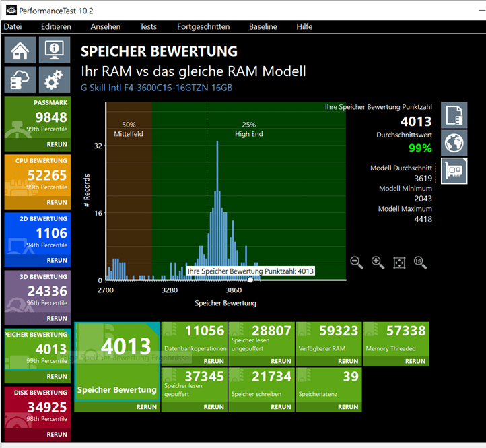Click the G Skill F4-3600C16-16GTZN model link
This screenshot has width=486, height=448.
pyautogui.click(x=157, y=88)
